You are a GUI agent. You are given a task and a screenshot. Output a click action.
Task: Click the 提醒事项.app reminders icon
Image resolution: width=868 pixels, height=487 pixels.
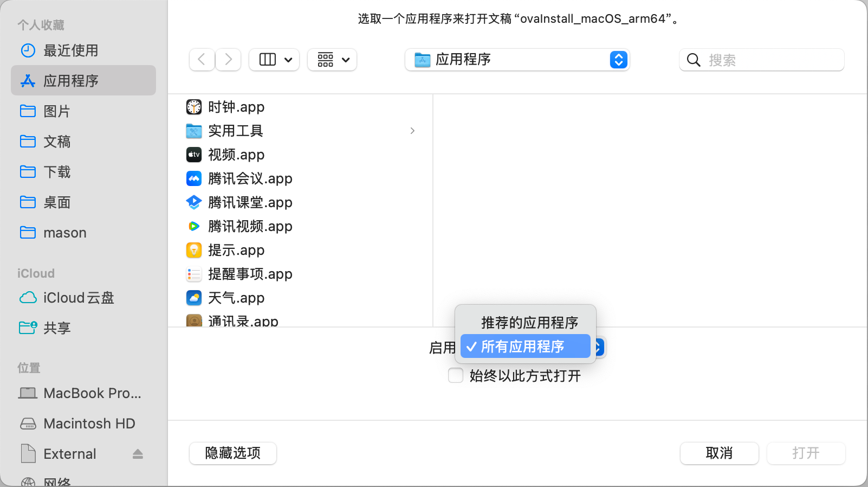tap(194, 274)
